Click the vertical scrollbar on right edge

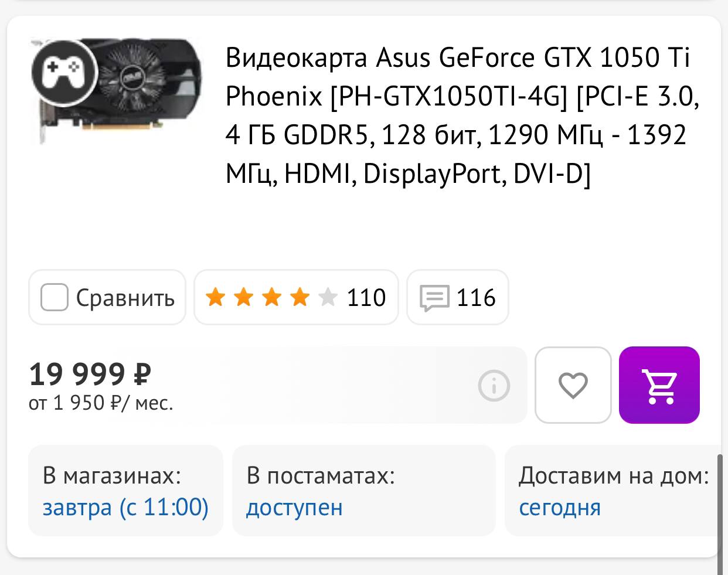click(720, 510)
